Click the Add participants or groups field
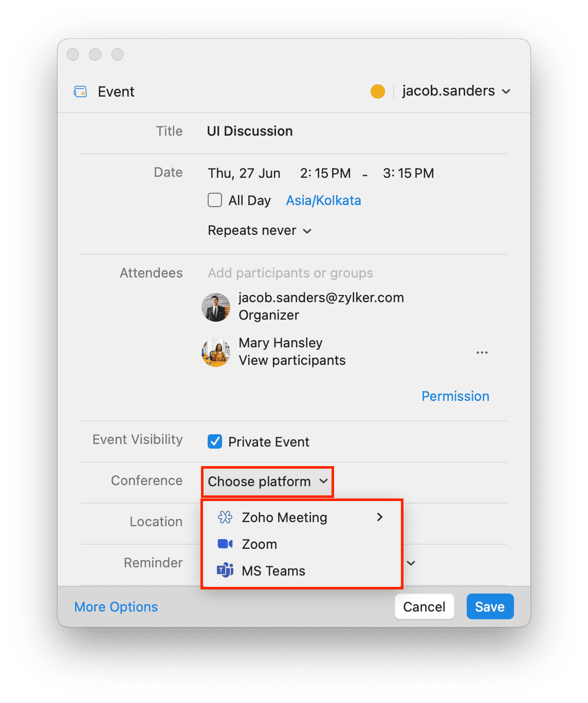588x703 pixels. click(x=291, y=273)
